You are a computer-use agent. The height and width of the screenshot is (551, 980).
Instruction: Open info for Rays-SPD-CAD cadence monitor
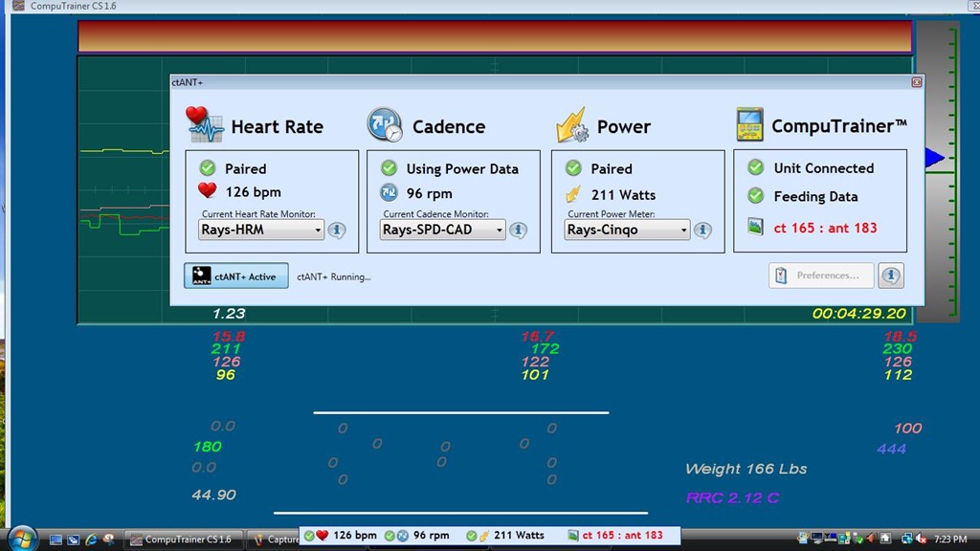518,230
